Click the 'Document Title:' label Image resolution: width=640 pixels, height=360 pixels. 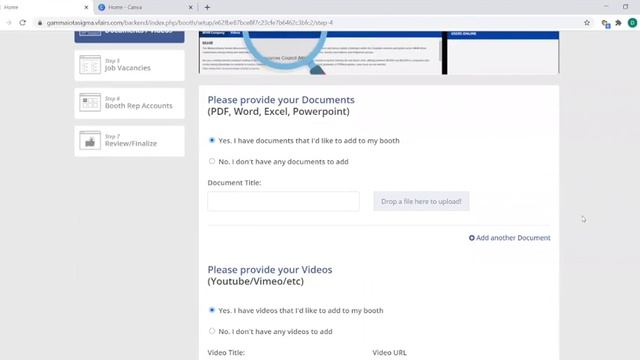pyautogui.click(x=234, y=183)
